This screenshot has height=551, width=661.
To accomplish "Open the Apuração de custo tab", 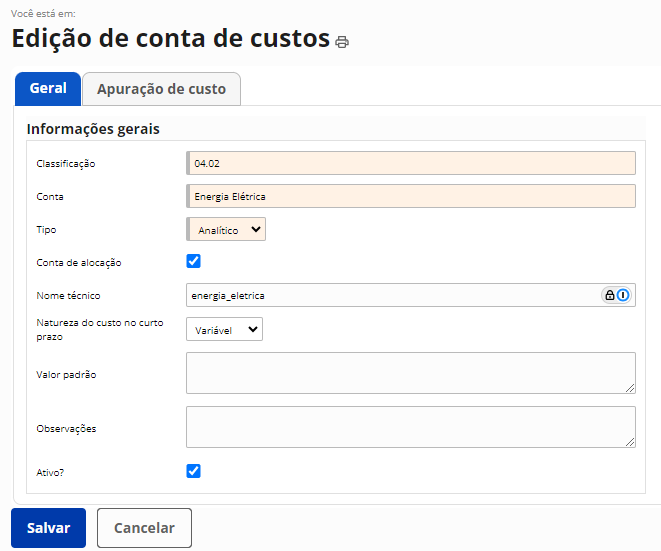I will 161,89.
